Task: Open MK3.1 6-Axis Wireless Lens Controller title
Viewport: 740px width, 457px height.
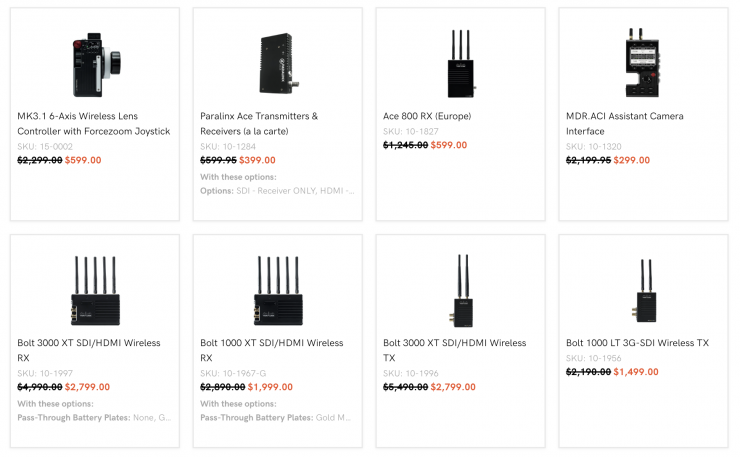Action: (94, 123)
